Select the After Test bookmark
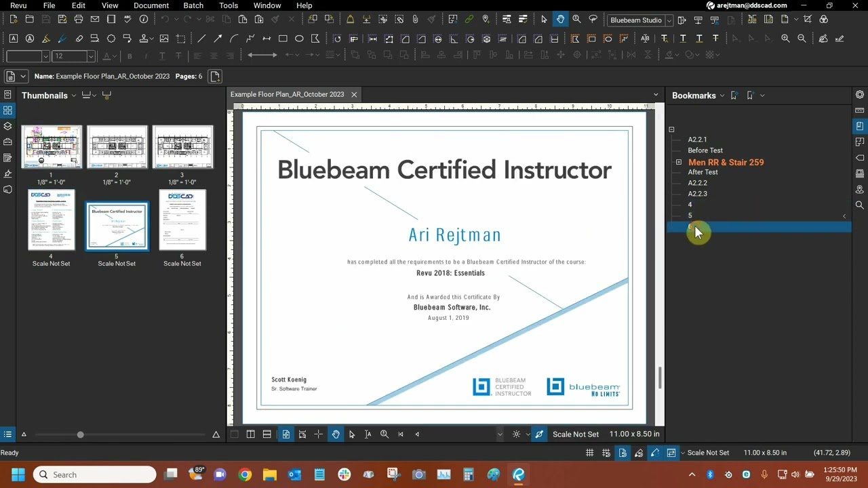The image size is (868, 488). pyautogui.click(x=703, y=172)
